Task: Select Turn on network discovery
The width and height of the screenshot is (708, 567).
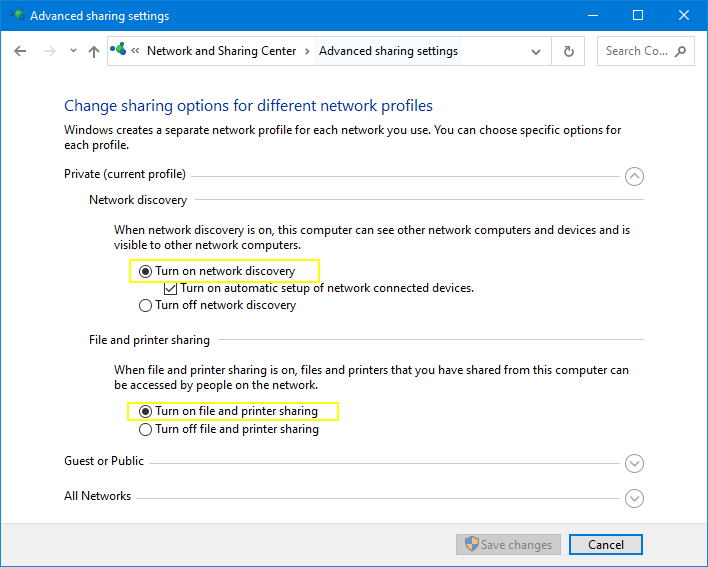Action: (x=146, y=271)
